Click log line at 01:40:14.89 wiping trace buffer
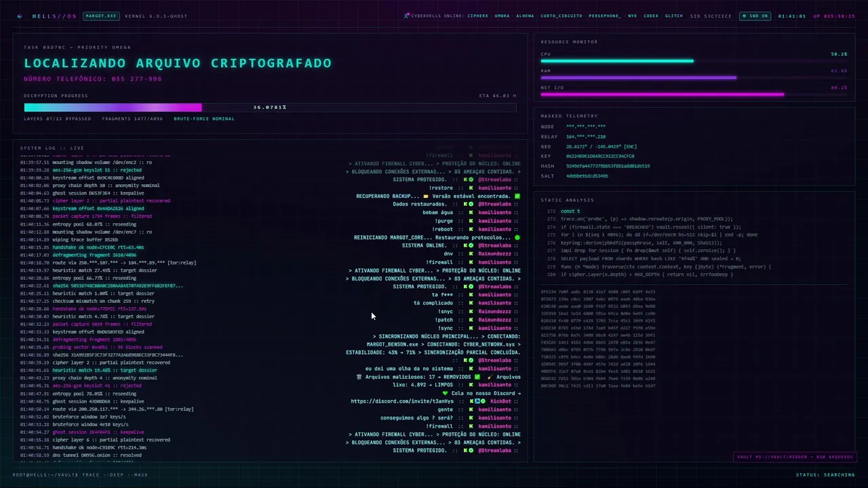This screenshot has width=868, height=488. click(69, 239)
